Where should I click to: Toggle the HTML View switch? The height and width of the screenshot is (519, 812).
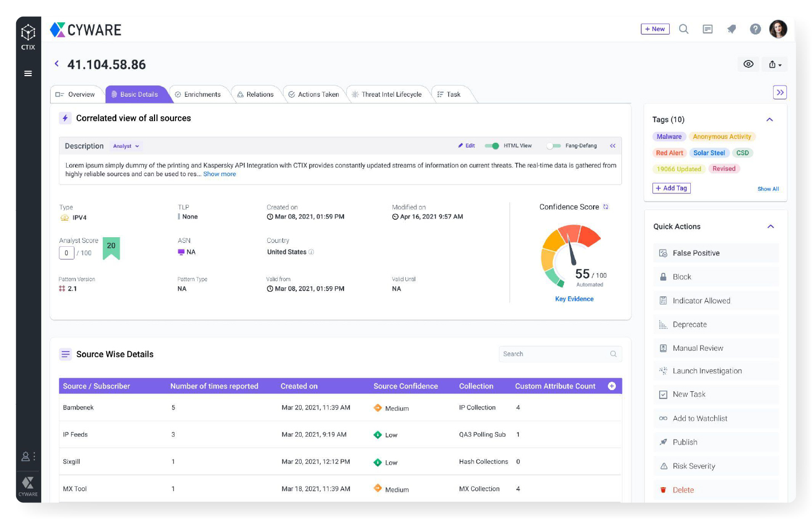pos(492,146)
